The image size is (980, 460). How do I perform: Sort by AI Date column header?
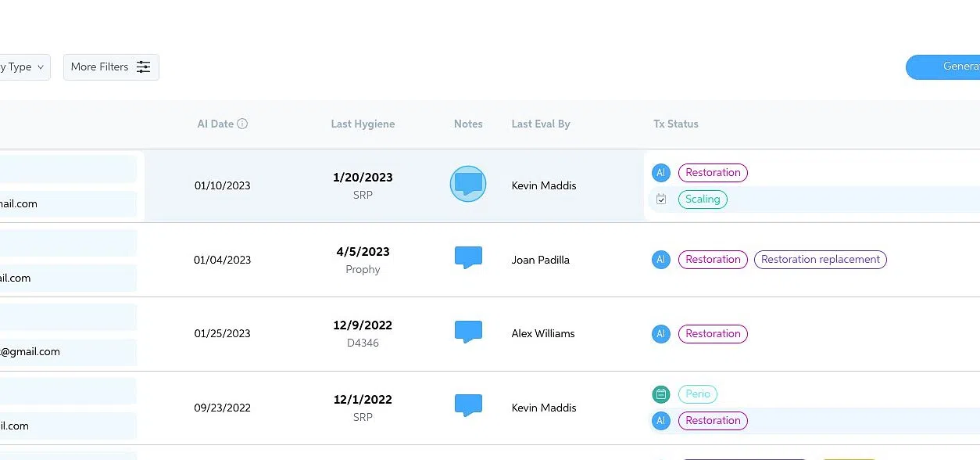click(x=216, y=124)
